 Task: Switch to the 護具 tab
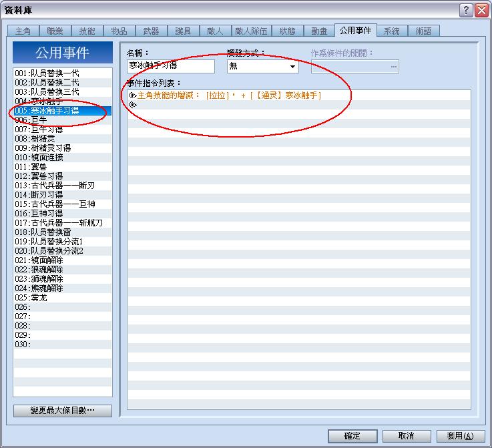pyautogui.click(x=183, y=31)
